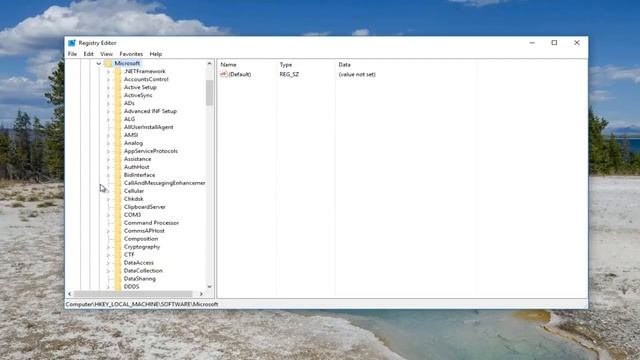Screen dimensions: 640x360
Task: Click the DDDS folder icon
Action: (118, 287)
